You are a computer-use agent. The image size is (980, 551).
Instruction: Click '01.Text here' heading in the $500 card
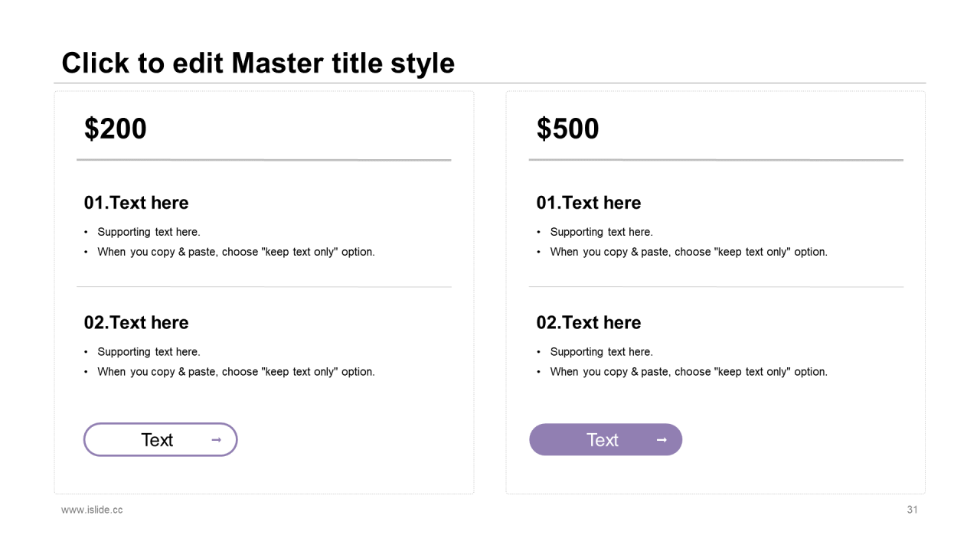point(589,203)
